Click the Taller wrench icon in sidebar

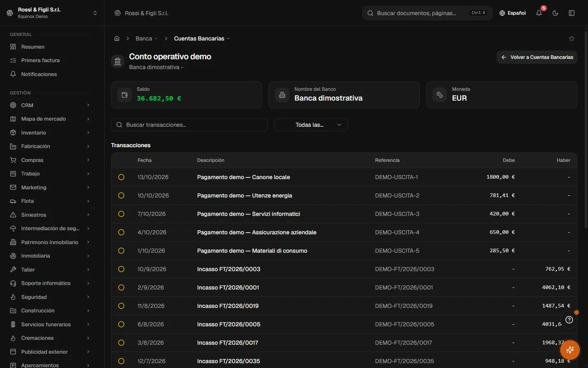click(x=13, y=269)
